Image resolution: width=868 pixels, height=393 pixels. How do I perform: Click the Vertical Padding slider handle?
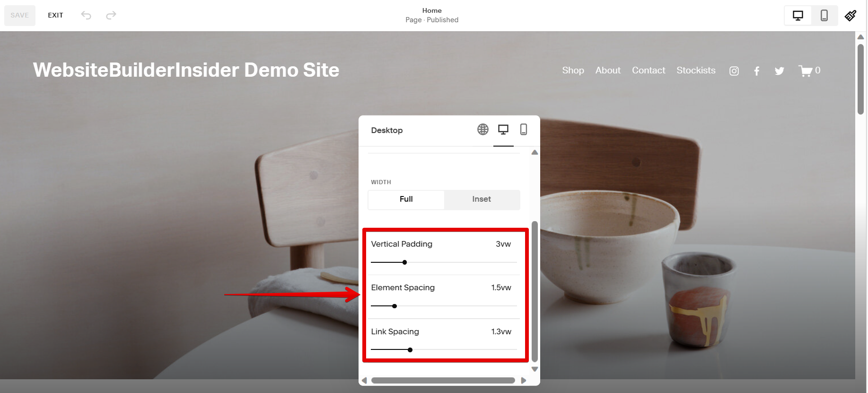click(x=404, y=262)
